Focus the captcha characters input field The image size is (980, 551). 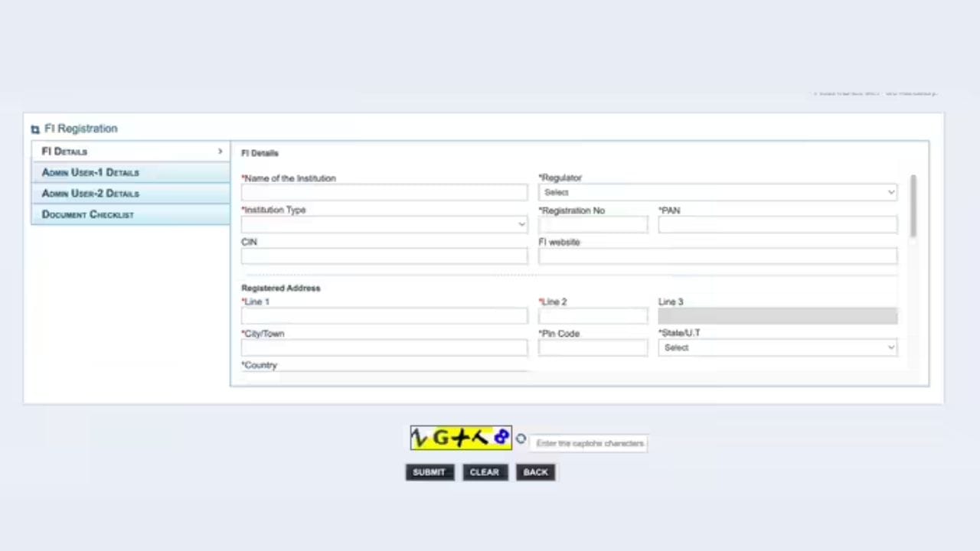pos(590,443)
